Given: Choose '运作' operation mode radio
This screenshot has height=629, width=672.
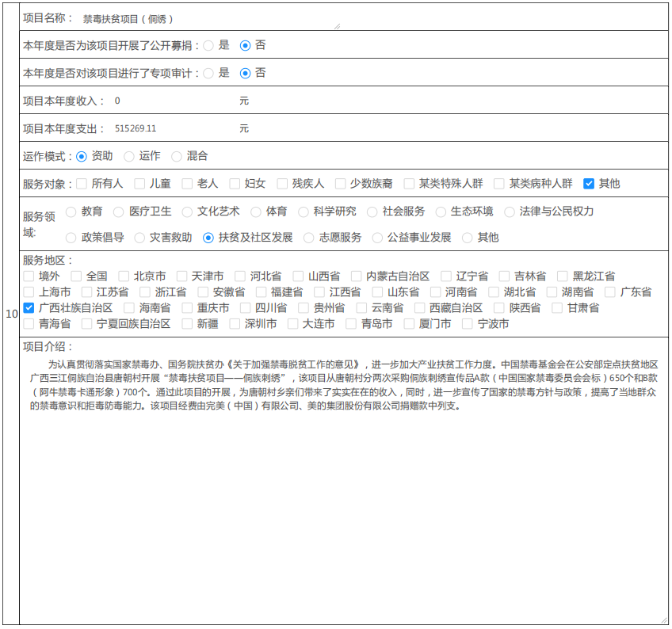Looking at the screenshot, I should [x=129, y=157].
